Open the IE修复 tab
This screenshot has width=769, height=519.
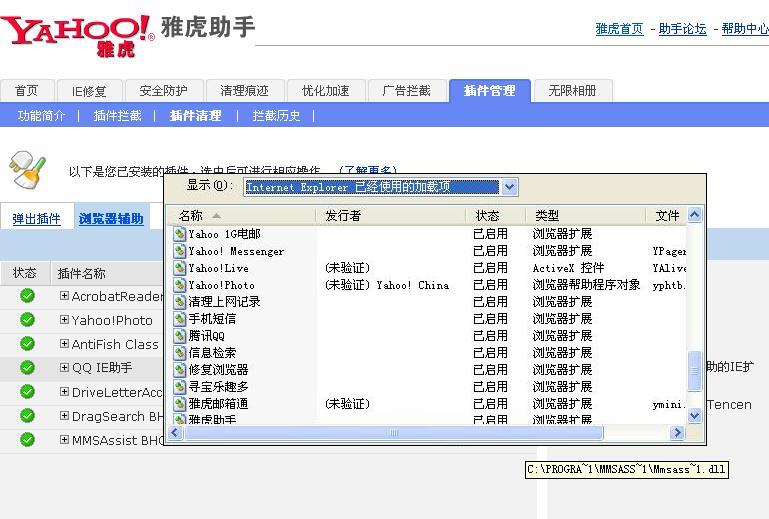coord(89,91)
